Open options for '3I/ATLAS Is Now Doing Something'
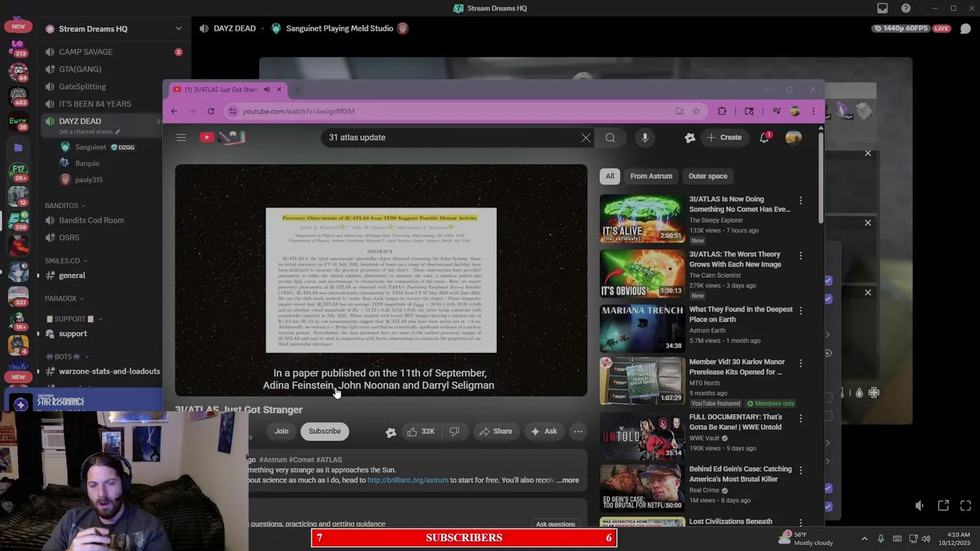 point(801,201)
